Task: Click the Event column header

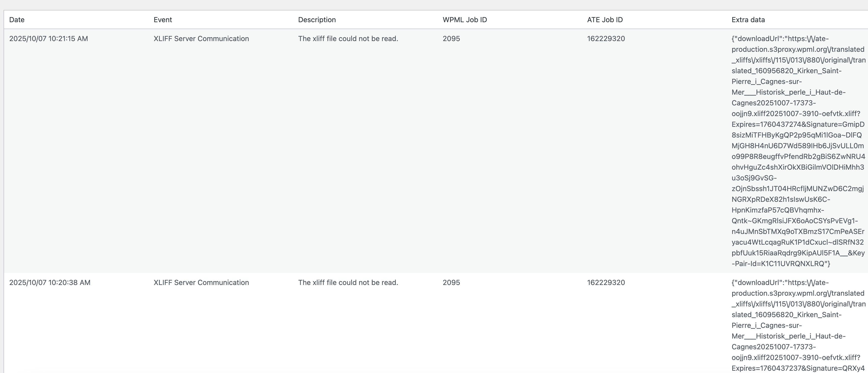Action: click(x=163, y=20)
